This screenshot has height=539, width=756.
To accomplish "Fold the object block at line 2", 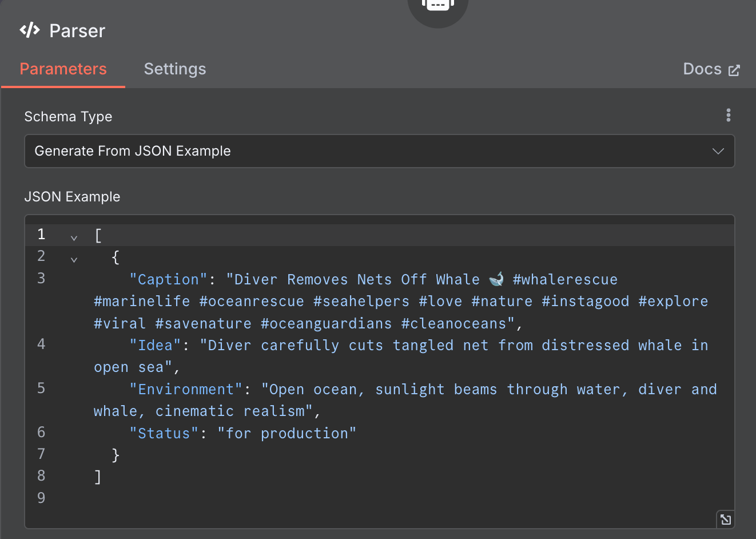I will [x=74, y=259].
